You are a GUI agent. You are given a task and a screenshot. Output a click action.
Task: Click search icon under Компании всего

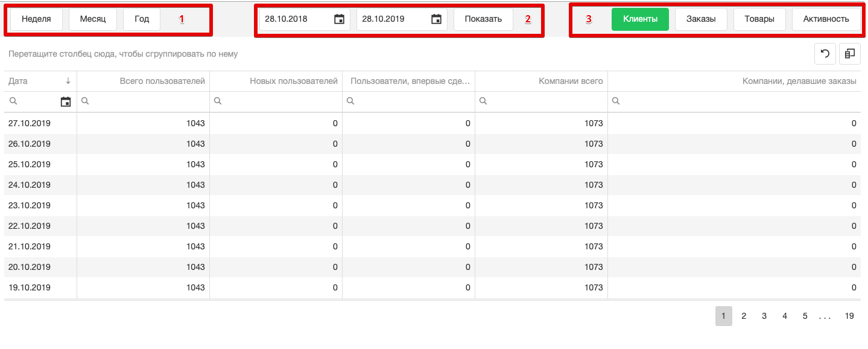point(483,102)
